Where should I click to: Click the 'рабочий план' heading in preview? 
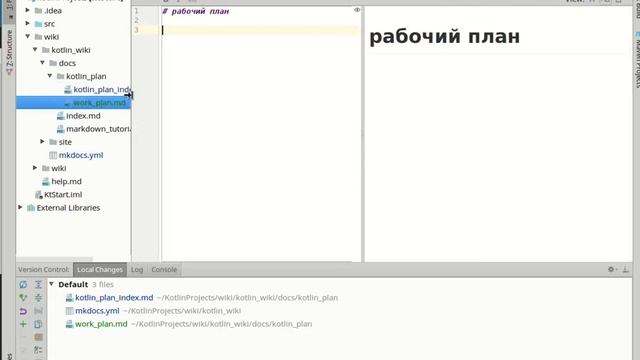(444, 36)
